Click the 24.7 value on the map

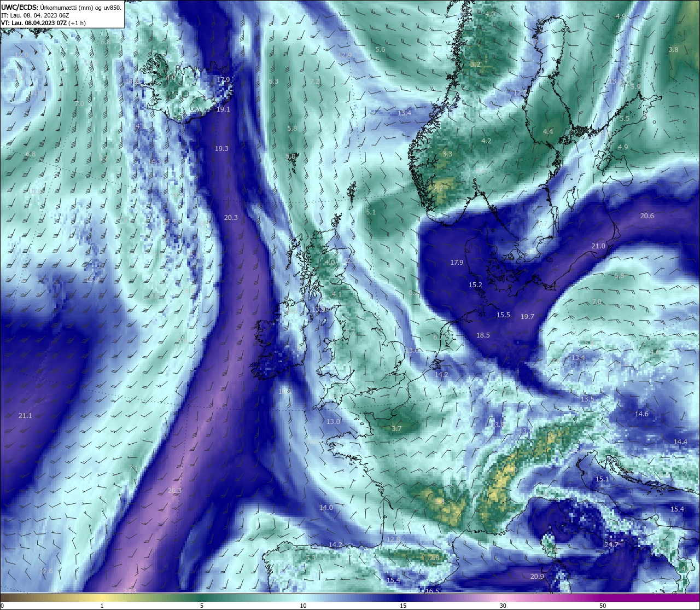click(x=611, y=545)
